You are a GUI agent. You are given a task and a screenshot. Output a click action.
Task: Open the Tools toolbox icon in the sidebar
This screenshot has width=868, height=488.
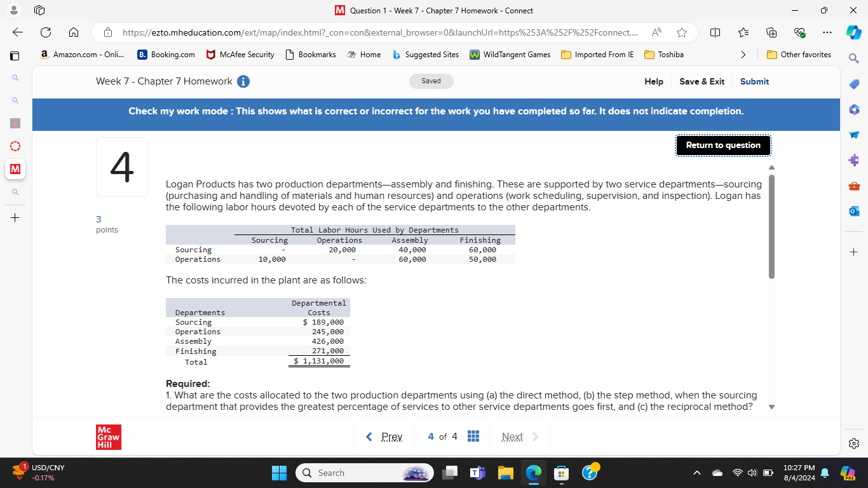pos(854,186)
